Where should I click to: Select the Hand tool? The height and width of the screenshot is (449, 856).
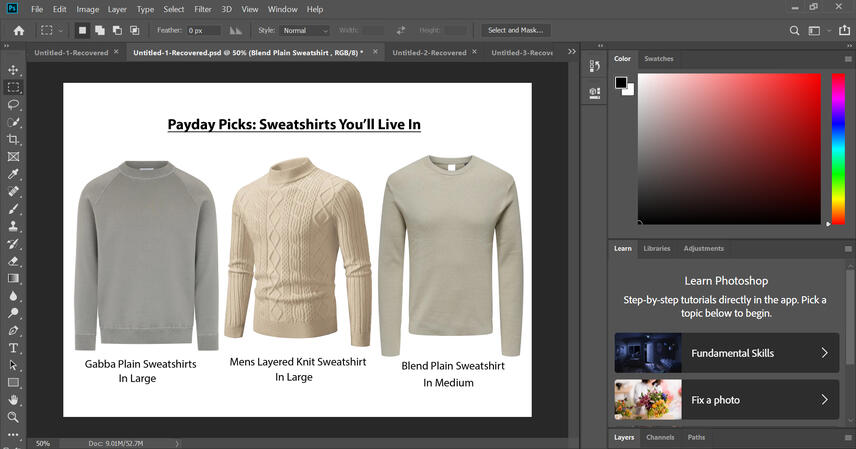pyautogui.click(x=13, y=400)
